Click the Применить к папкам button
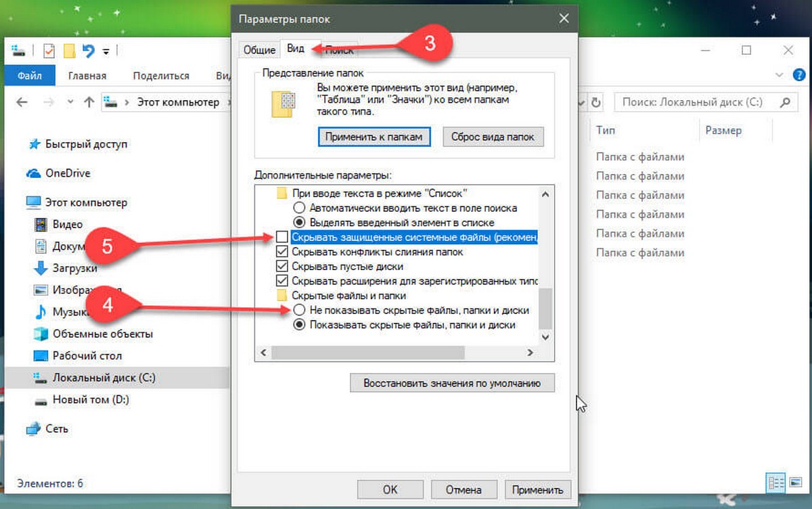 coord(374,137)
